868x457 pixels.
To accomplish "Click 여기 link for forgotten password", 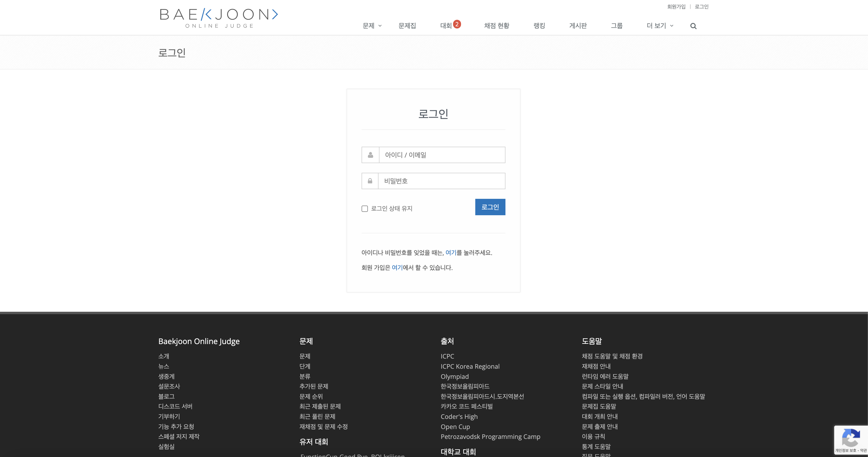I will [450, 253].
